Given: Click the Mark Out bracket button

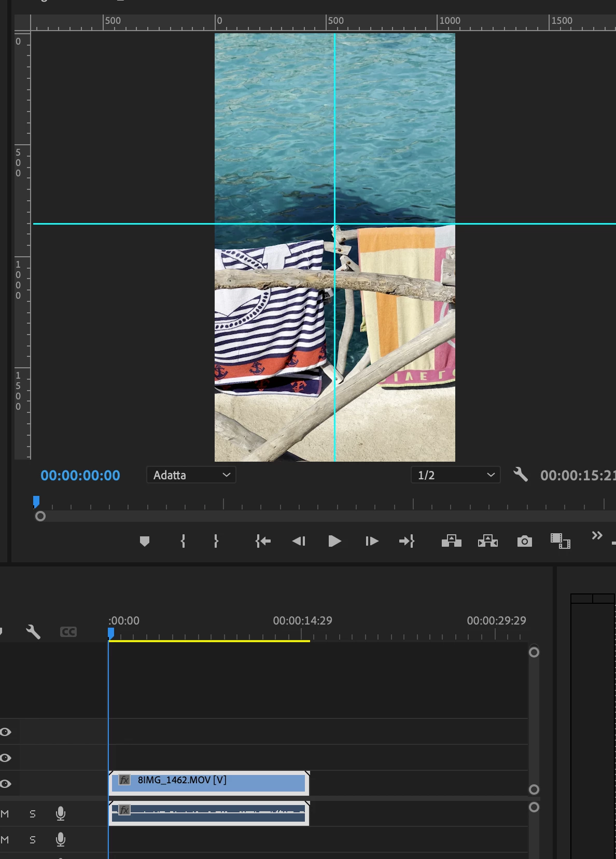Looking at the screenshot, I should 216,542.
